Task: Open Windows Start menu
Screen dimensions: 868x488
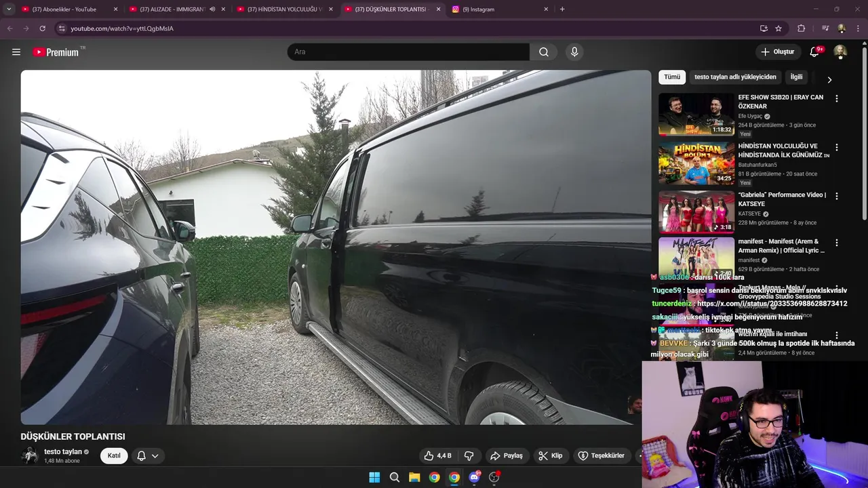Action: tap(374, 477)
